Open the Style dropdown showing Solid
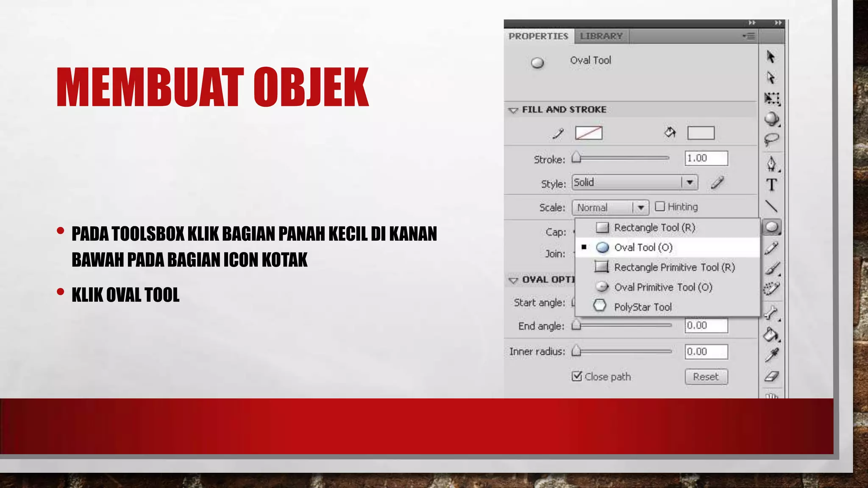The width and height of the screenshot is (868, 488). [635, 183]
